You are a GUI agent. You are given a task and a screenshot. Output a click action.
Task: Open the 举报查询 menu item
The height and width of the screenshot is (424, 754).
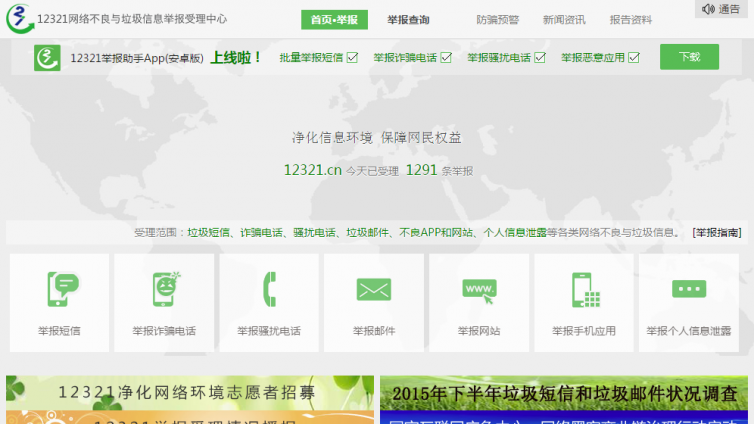(408, 20)
